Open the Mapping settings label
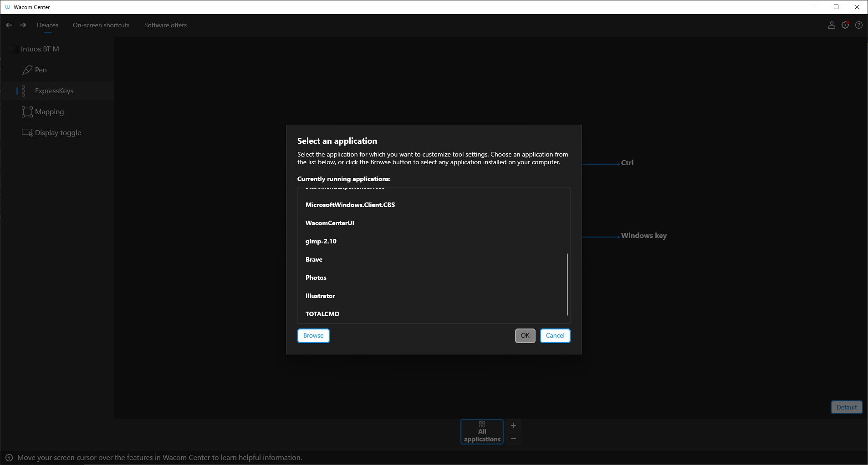Image resolution: width=868 pixels, height=465 pixels. click(x=50, y=112)
